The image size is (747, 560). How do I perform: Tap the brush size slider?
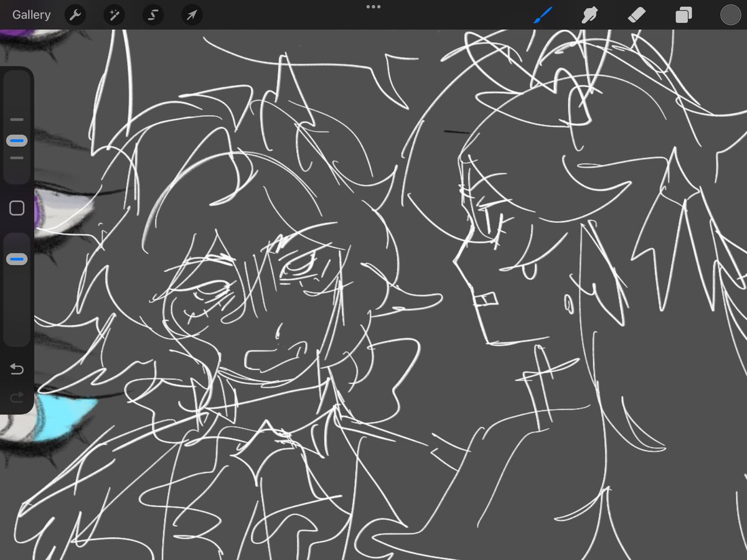[17, 127]
